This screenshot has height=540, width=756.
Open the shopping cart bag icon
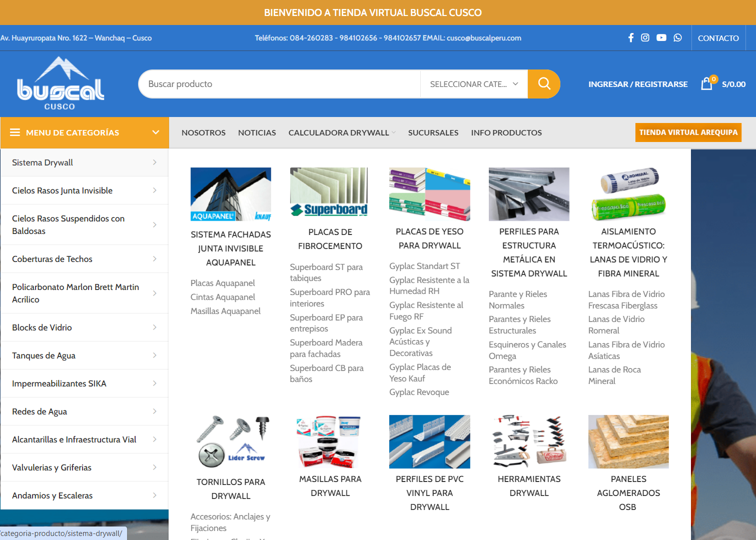[x=706, y=84]
